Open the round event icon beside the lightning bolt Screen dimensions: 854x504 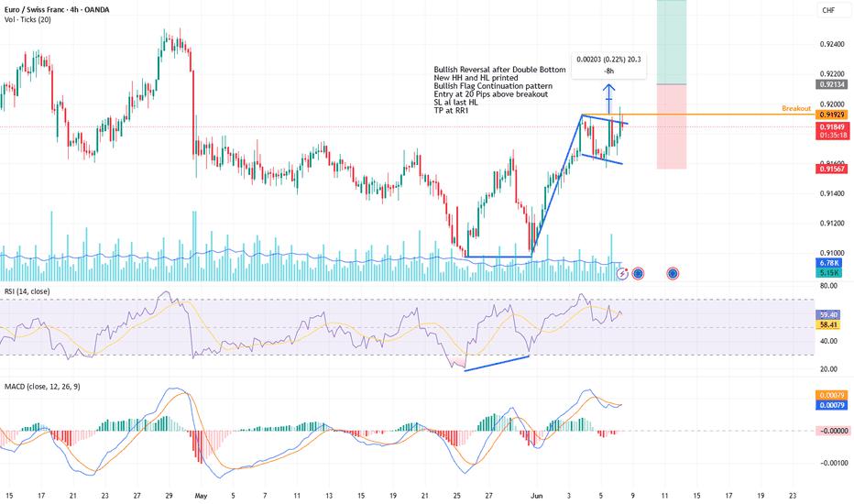tap(638, 273)
